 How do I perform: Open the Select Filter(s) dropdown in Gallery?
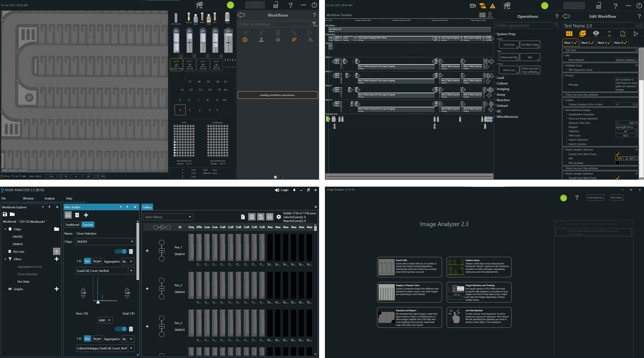168,217
